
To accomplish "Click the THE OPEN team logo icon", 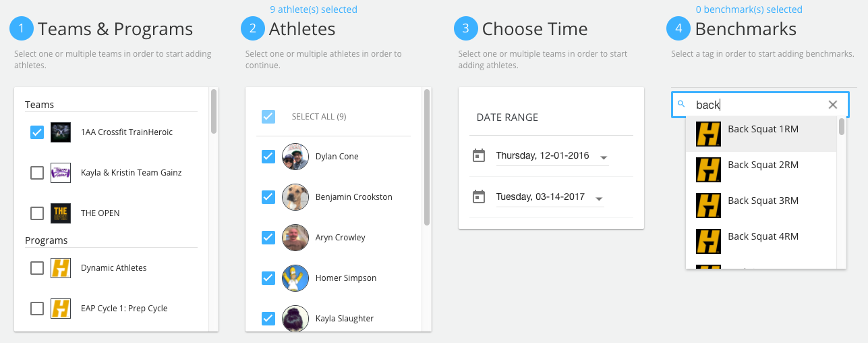I will (x=61, y=213).
